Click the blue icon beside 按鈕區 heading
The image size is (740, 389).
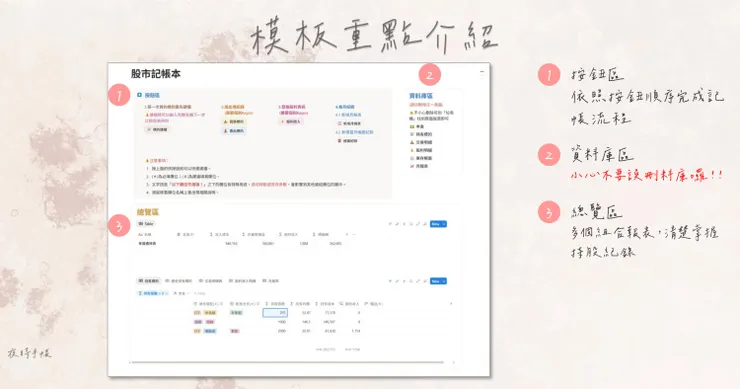139,95
